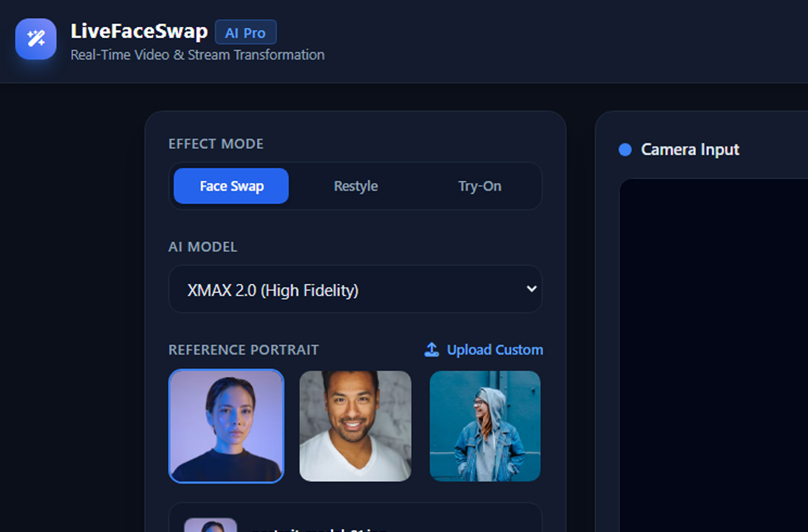This screenshot has width=808, height=532.
Task: Switch to the Restyle effect mode
Action: point(356,186)
